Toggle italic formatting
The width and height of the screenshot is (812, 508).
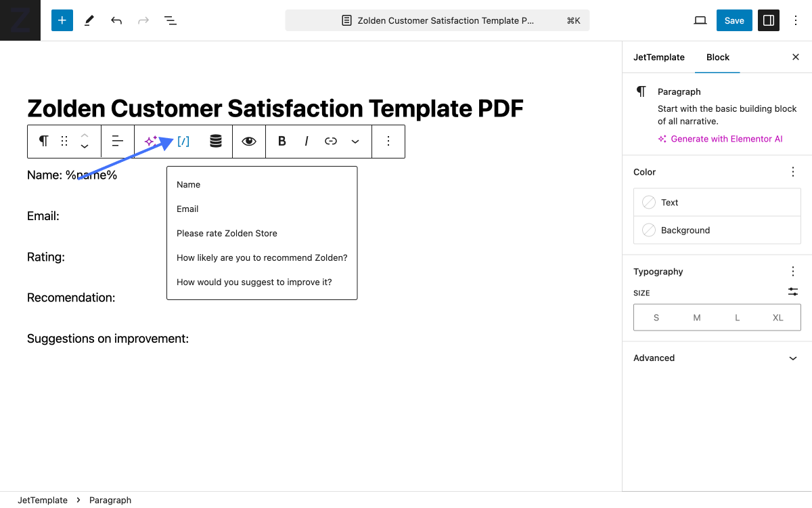(306, 141)
